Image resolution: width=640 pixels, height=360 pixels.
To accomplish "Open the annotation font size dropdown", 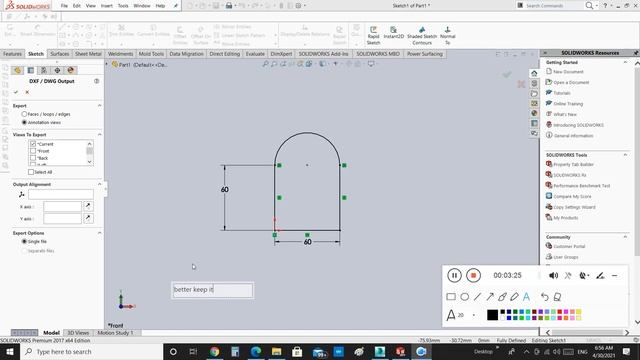I will 473,315.
